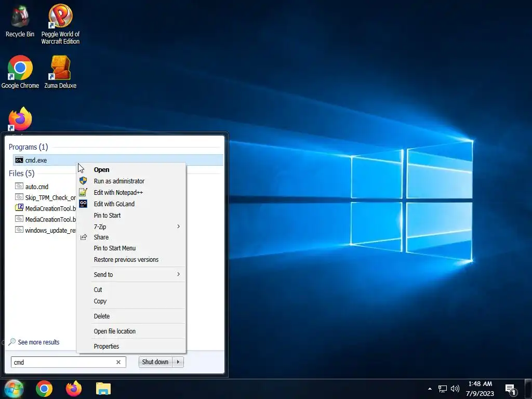The width and height of the screenshot is (532, 399).
Task: Open the first MediaCreationTool.b file result
Action: click(46, 208)
